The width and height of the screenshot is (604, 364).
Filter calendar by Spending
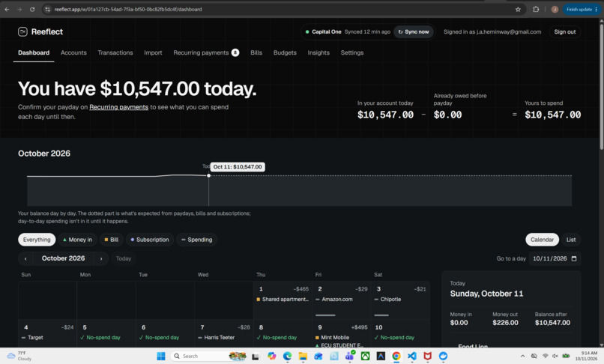(197, 240)
